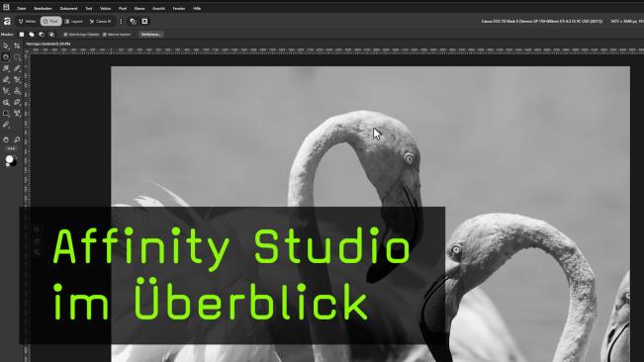Select the Move tool
This screenshot has height=362, width=644.
click(6, 45)
